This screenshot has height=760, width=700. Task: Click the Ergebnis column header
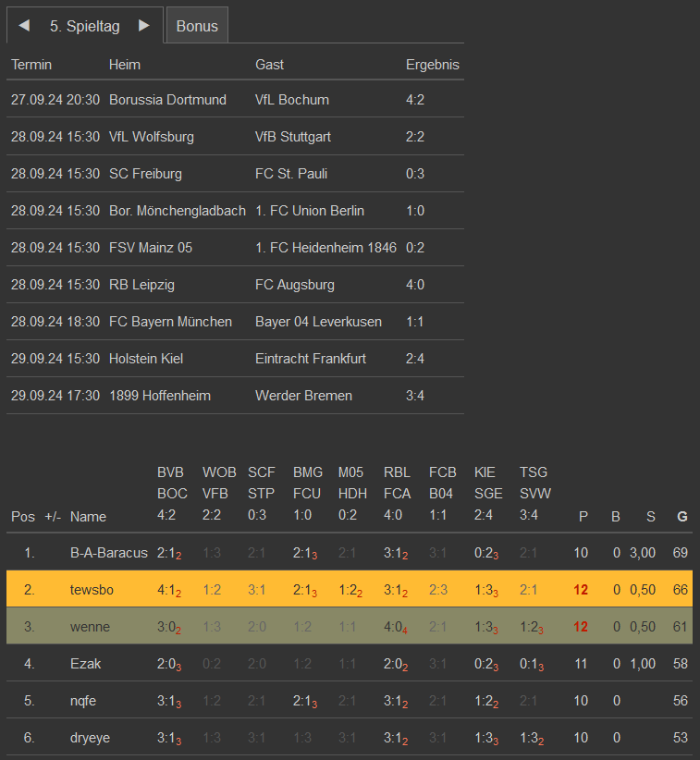point(432,65)
